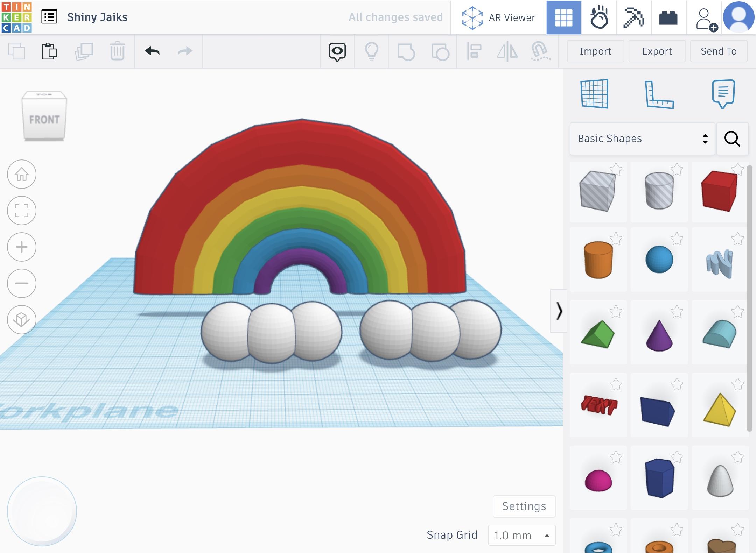The image size is (756, 553).
Task: Open the shape search magnifier
Action: [732, 139]
